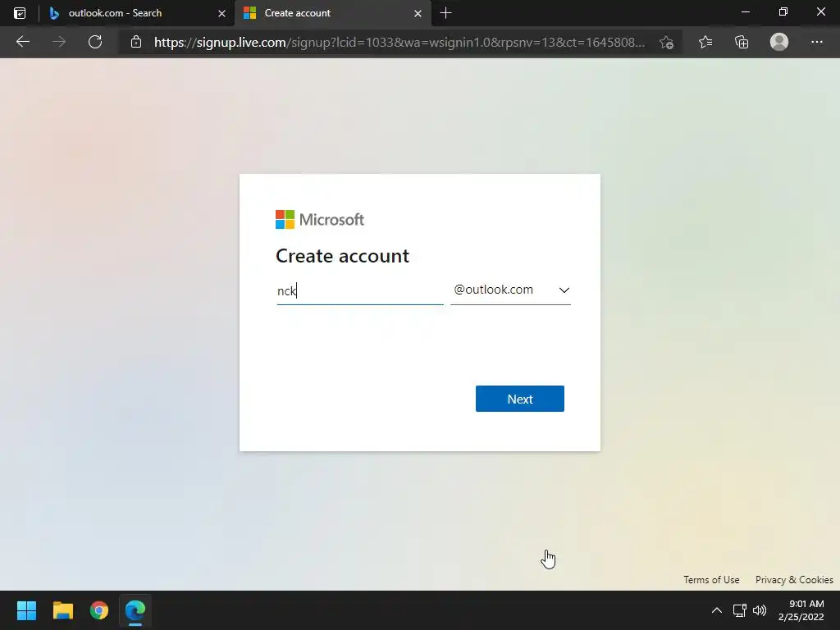This screenshot has height=630, width=840.
Task: Click the browser Forward arrow
Action: point(59,42)
